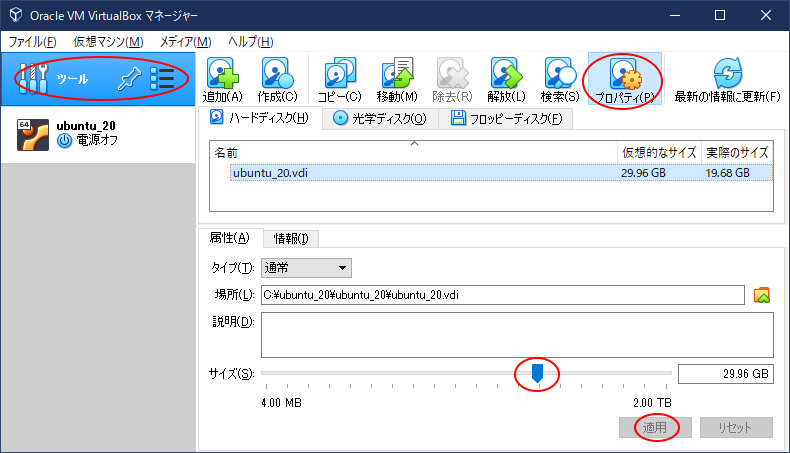Sort by the 名前 column header
Image resolution: width=790 pixels, height=453 pixels.
pyautogui.click(x=413, y=153)
